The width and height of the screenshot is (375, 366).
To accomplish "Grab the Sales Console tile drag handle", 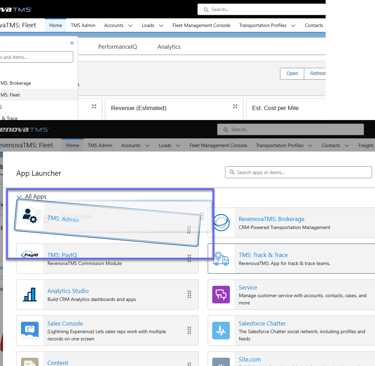I will 189,330.
